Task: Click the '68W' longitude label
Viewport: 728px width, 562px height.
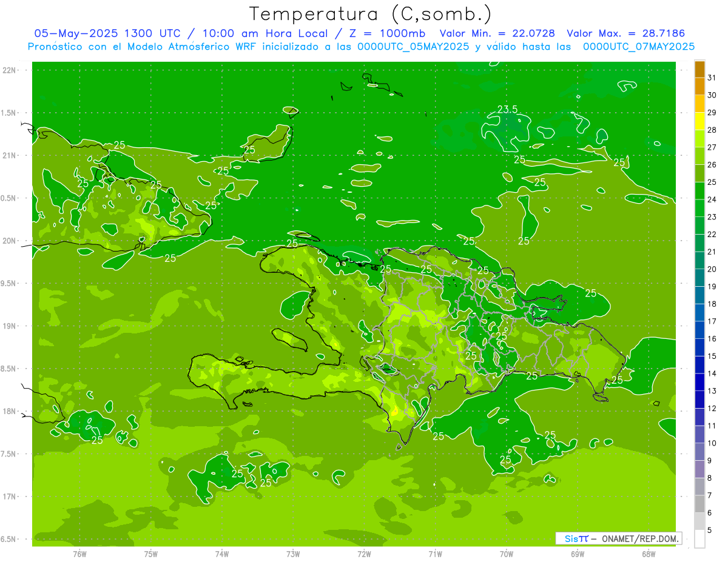Action: tap(649, 554)
